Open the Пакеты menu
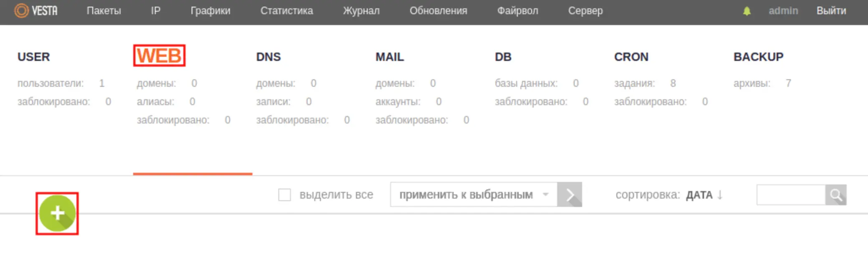Viewport: 868px width, 257px height. point(104,11)
